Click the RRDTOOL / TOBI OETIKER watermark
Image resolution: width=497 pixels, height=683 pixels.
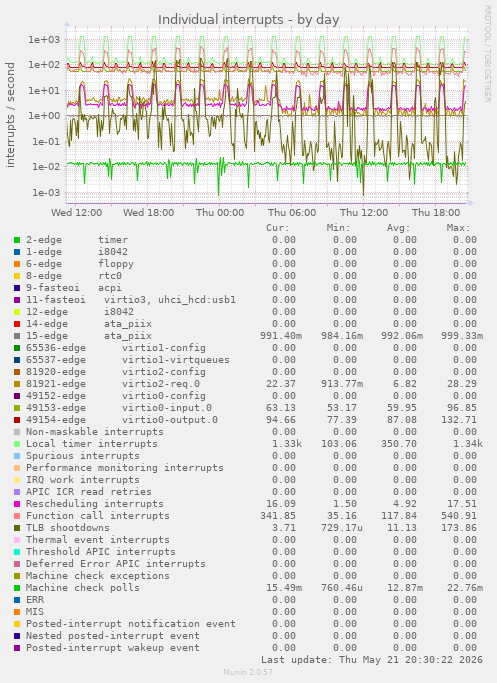487,54
